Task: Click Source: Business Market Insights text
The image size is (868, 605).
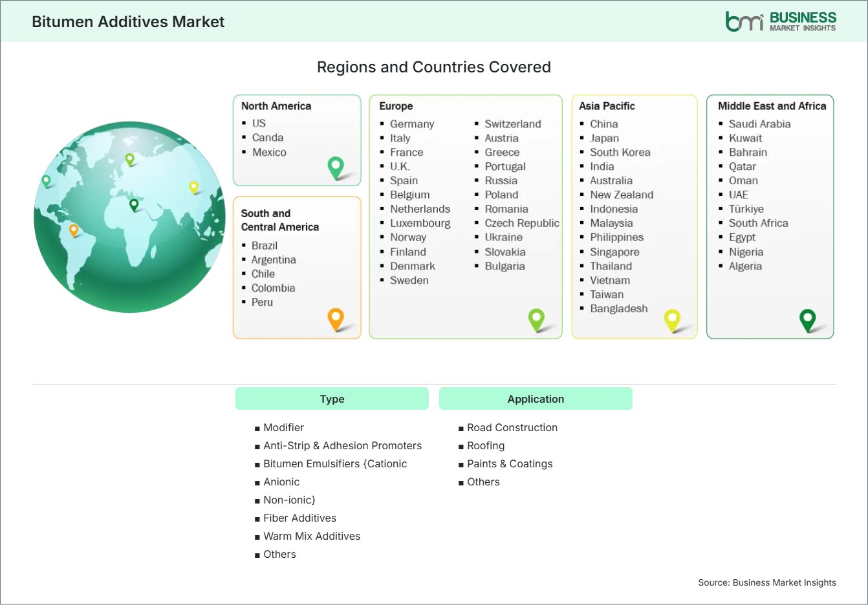Action: pos(767,582)
